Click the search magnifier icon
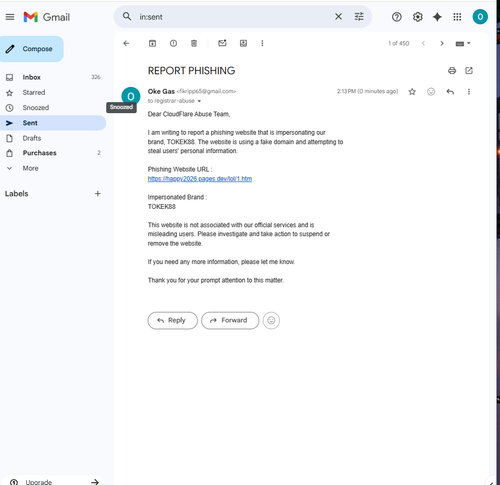The width and height of the screenshot is (500, 485). click(x=127, y=16)
